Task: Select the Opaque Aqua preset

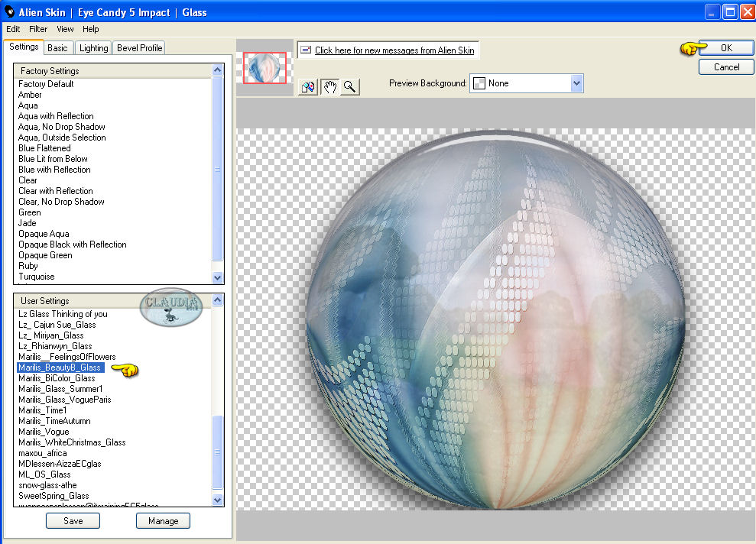Action: (x=44, y=234)
